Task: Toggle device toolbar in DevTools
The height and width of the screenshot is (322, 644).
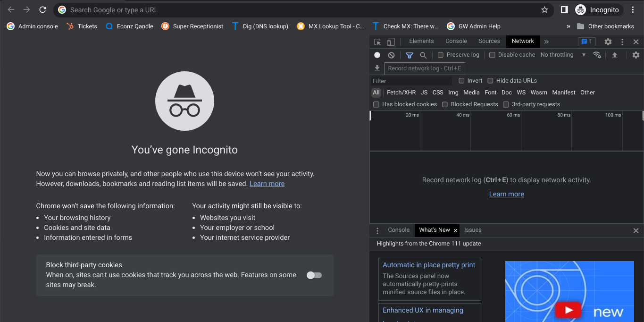Action: point(391,42)
